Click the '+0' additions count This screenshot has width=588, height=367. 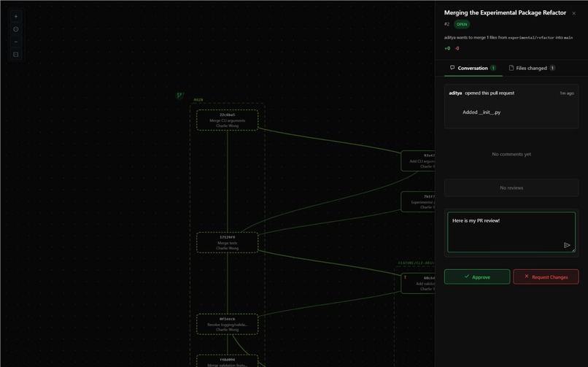click(x=447, y=48)
